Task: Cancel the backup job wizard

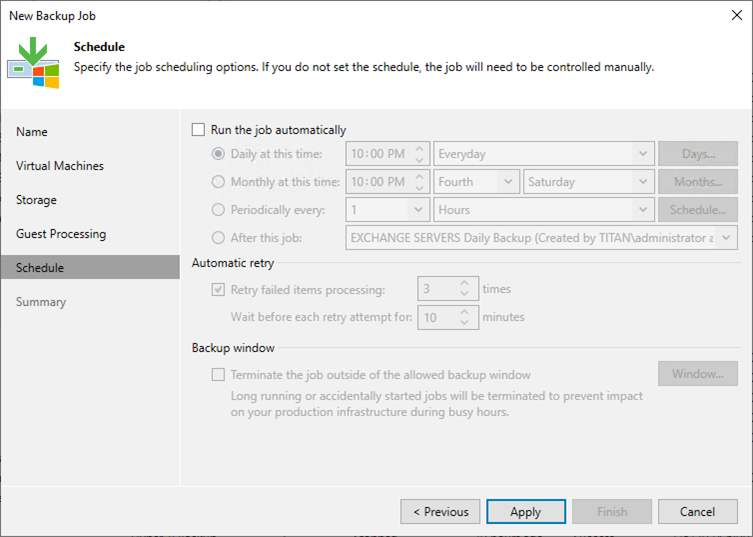Action: [x=697, y=512]
